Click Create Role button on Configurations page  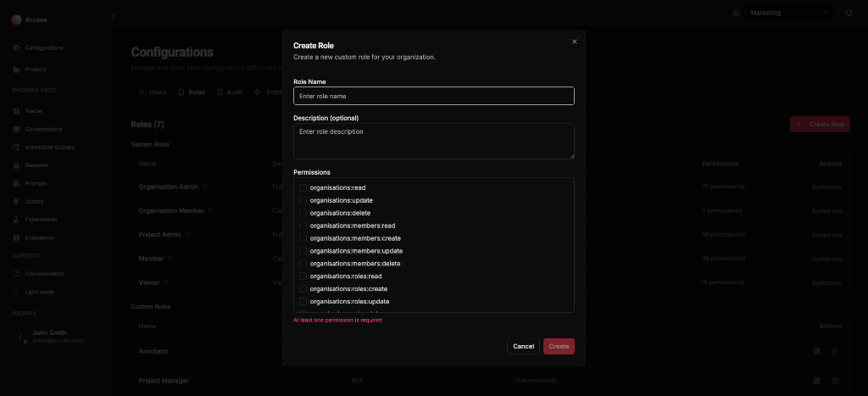pos(820,125)
